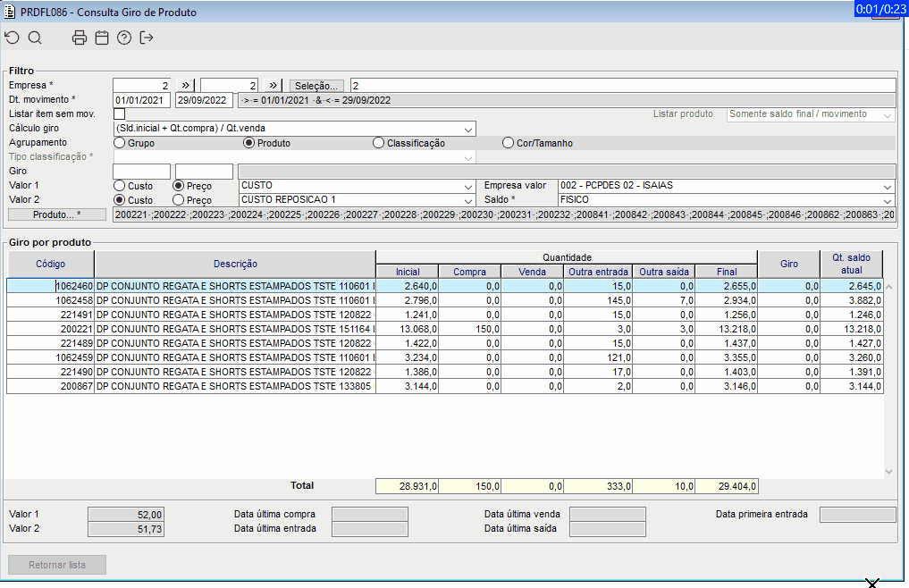Click the exit door icon

147,38
